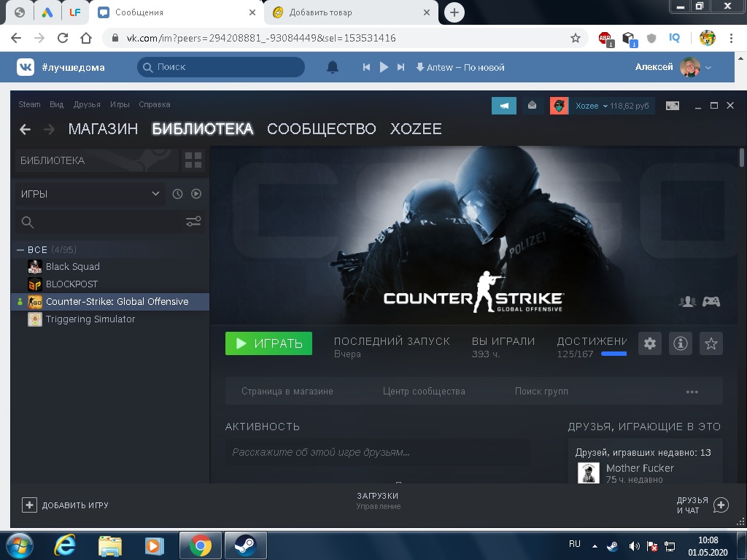Screen dimensions: 747x560
Task: Open the Steam inbox envelope icon
Action: coord(532,106)
